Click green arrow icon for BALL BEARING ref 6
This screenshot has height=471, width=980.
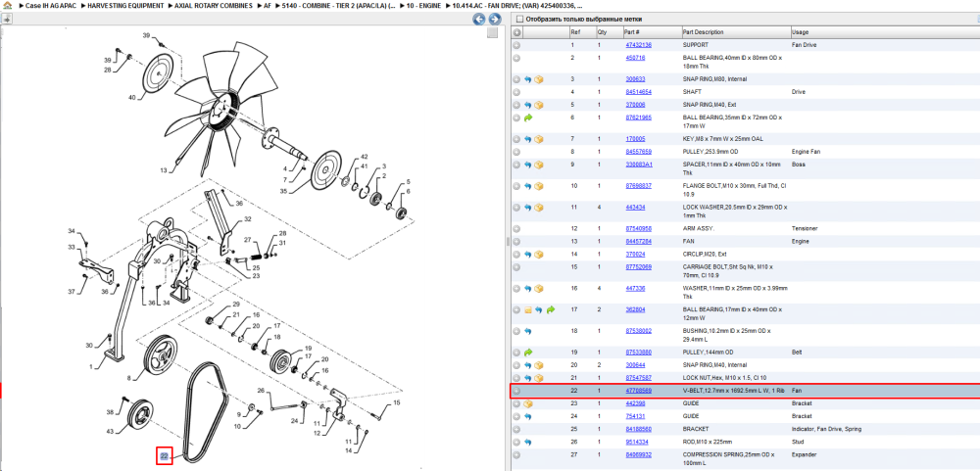tap(527, 118)
